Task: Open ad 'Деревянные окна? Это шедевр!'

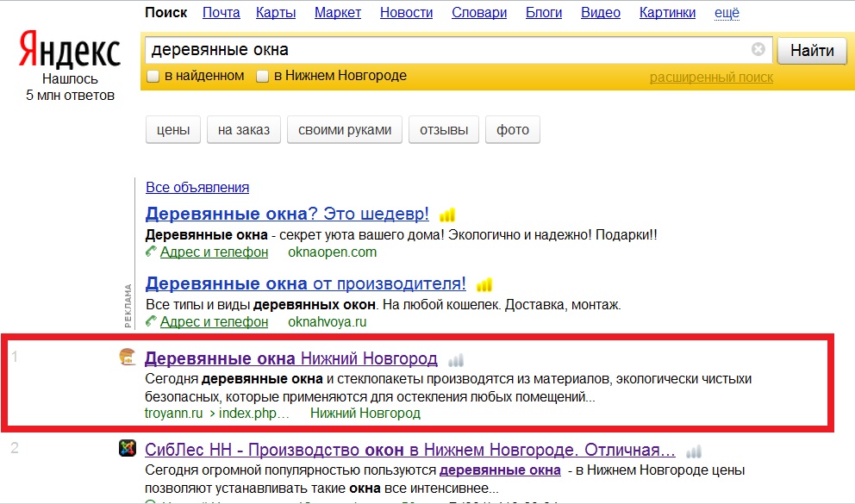Action: 287,214
